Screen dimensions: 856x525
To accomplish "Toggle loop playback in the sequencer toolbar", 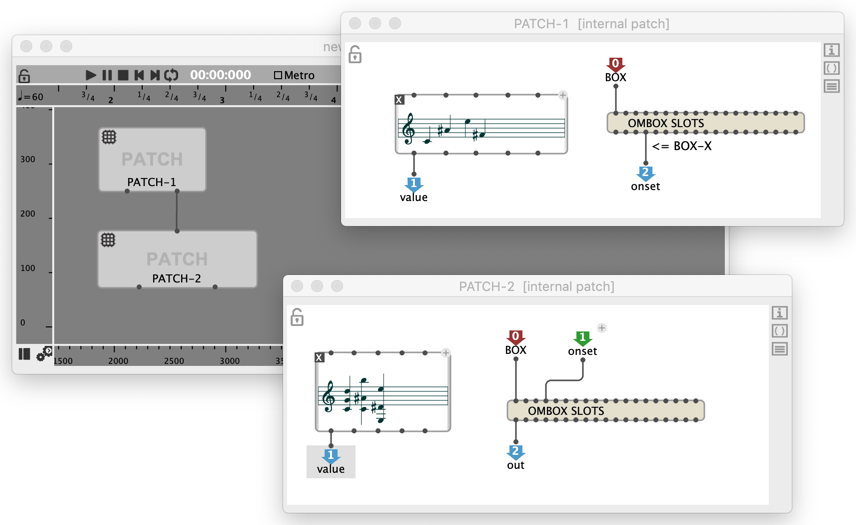I will click(171, 75).
